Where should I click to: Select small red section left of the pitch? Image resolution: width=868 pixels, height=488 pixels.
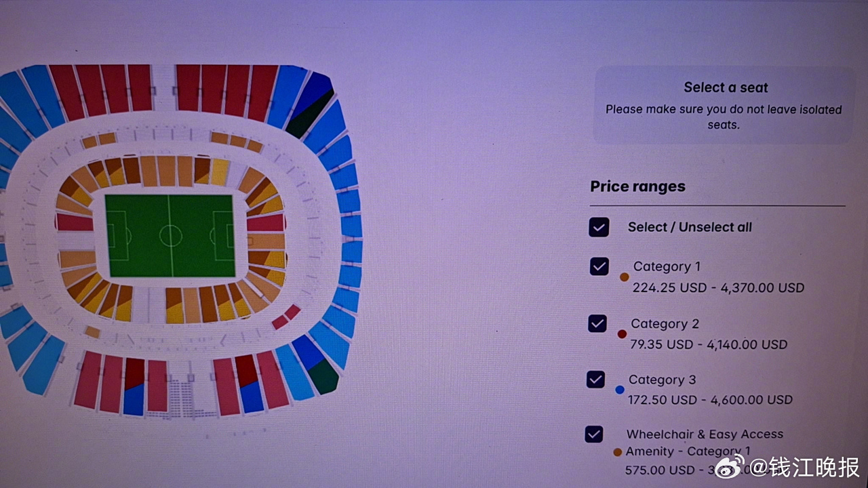[75, 222]
